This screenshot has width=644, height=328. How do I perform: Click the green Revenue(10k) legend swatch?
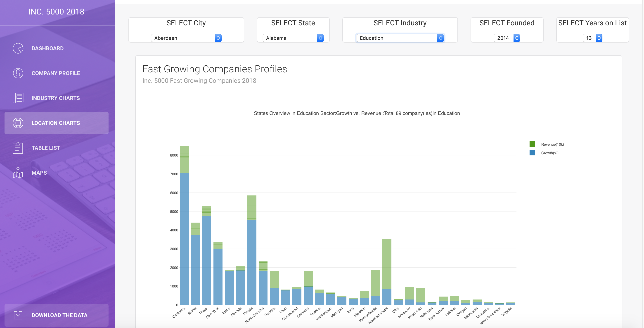tap(532, 144)
